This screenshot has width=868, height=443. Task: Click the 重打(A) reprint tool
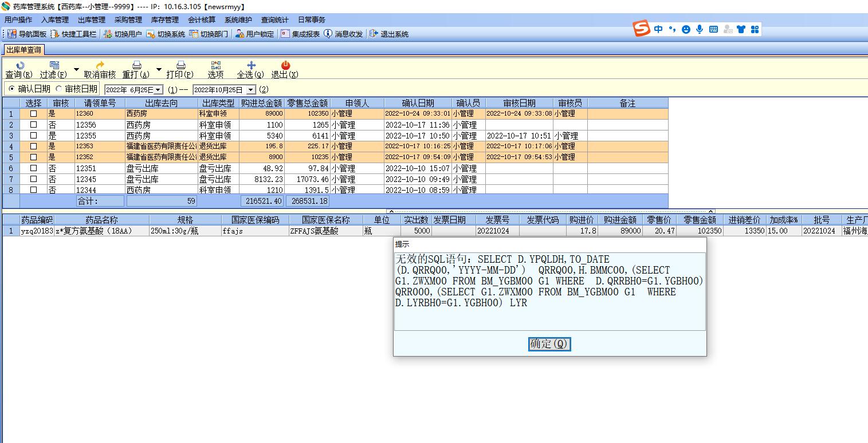136,70
